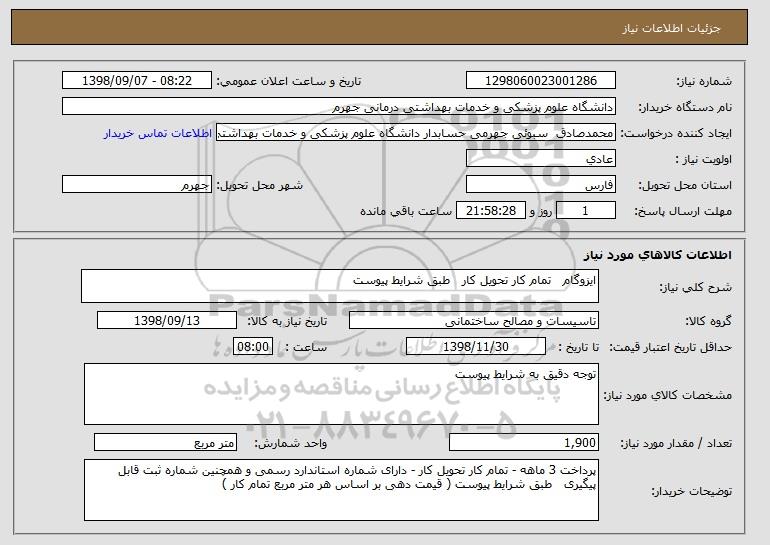Click the price validity date field 1398/11/30

476,347
